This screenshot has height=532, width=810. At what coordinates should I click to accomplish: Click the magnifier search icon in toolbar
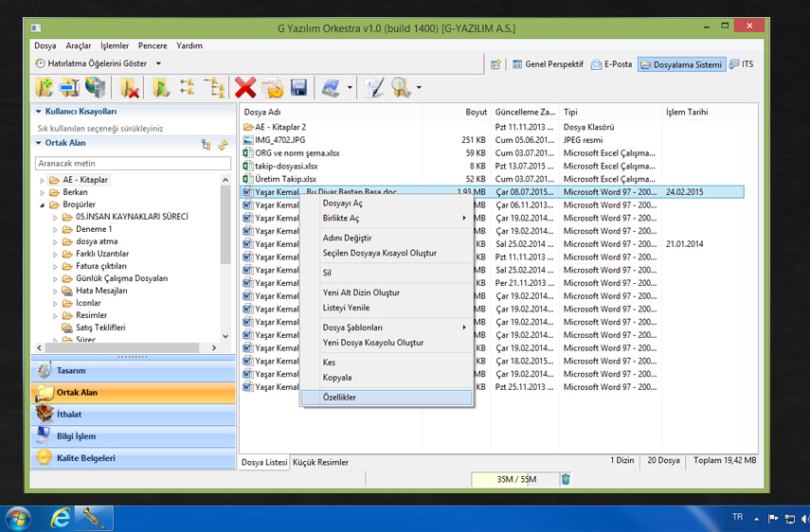[x=401, y=88]
